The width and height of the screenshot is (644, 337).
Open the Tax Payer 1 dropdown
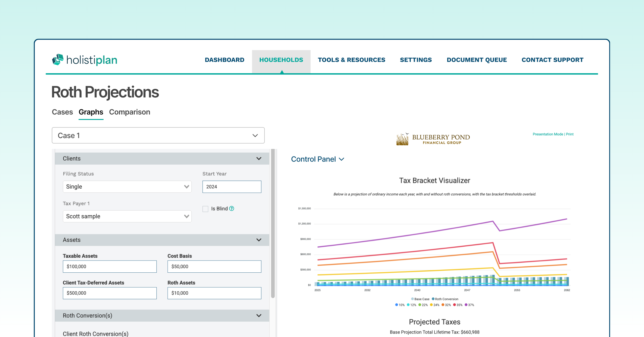127,216
